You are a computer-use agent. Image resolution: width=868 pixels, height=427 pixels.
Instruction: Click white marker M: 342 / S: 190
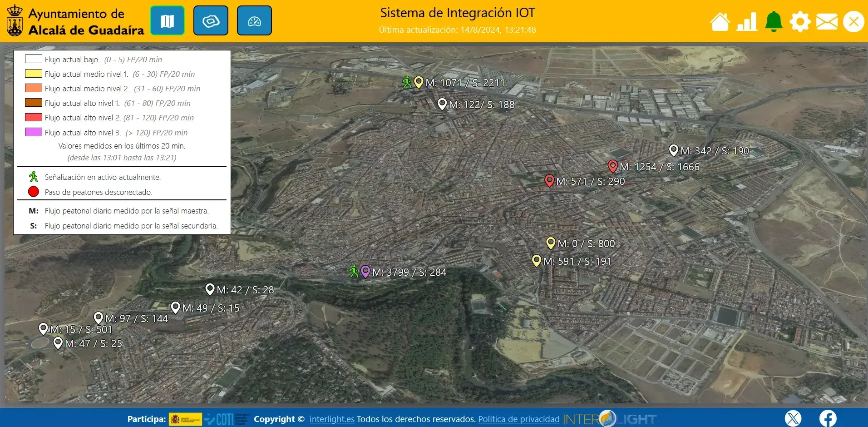click(x=674, y=150)
